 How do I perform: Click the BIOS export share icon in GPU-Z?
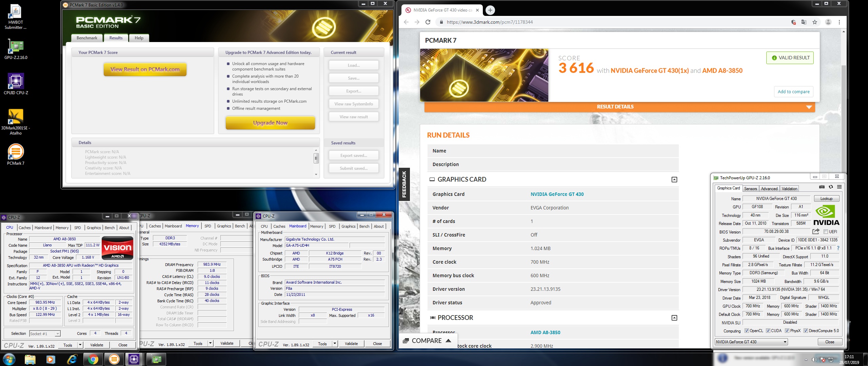[x=816, y=231]
